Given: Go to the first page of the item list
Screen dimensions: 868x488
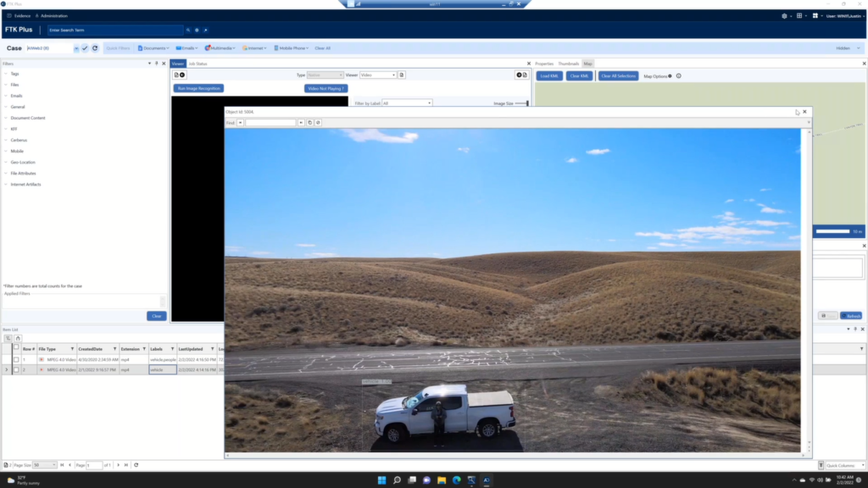Looking at the screenshot, I should [62, 465].
